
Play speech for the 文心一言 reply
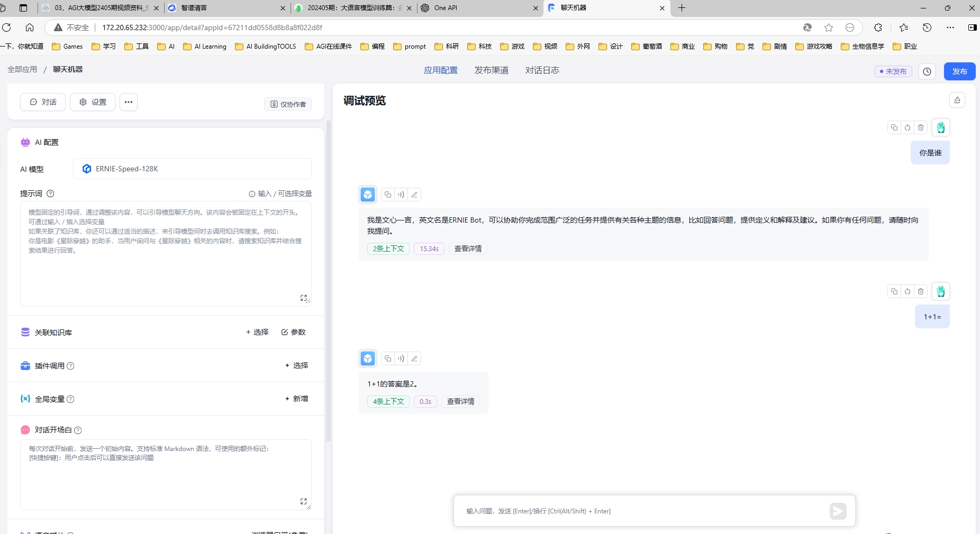pos(401,195)
